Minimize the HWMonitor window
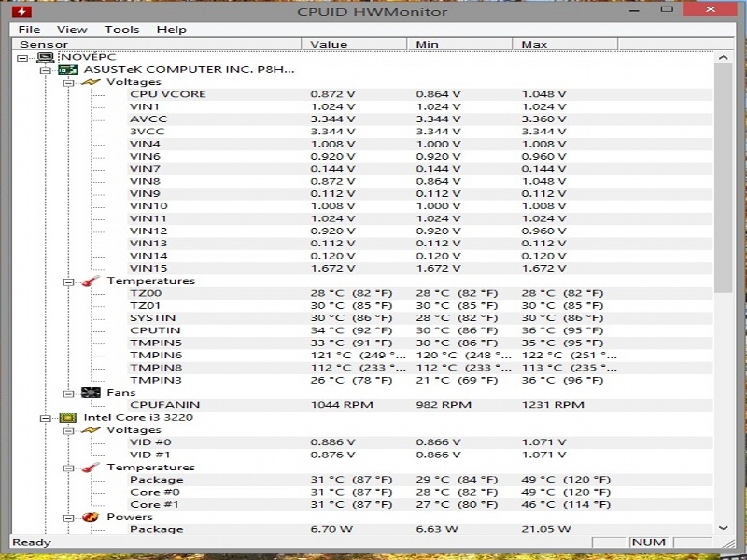 [x=634, y=10]
